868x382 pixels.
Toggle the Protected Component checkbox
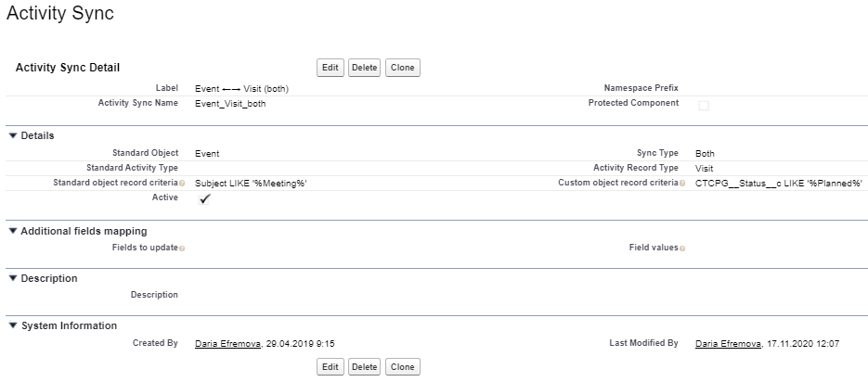pos(703,105)
